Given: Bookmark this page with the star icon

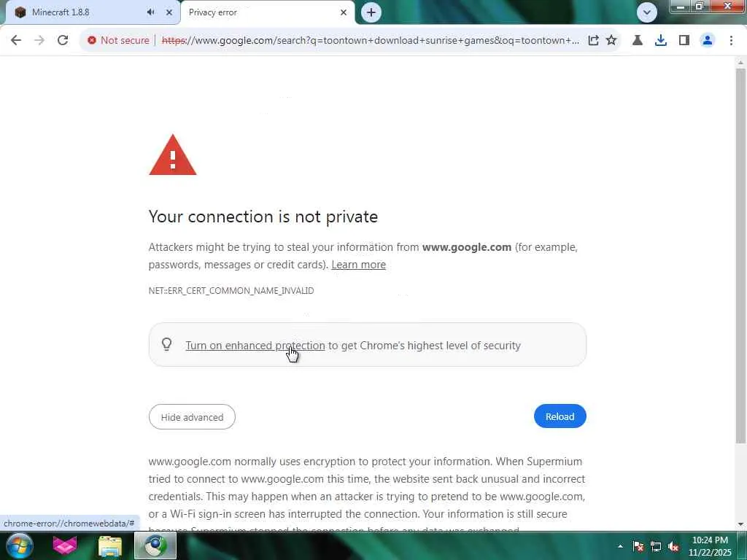Looking at the screenshot, I should (x=611, y=40).
